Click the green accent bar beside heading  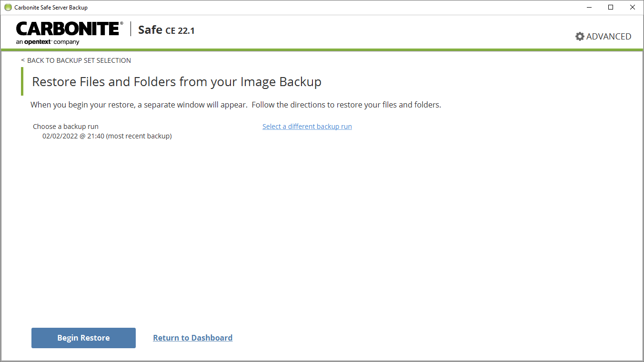(22, 81)
